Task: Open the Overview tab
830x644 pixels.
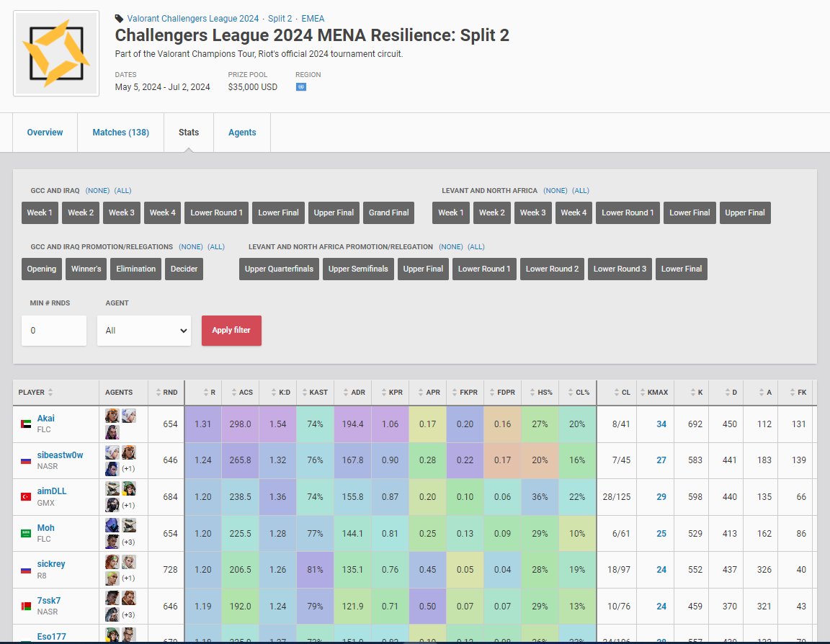Action: pyautogui.click(x=45, y=133)
